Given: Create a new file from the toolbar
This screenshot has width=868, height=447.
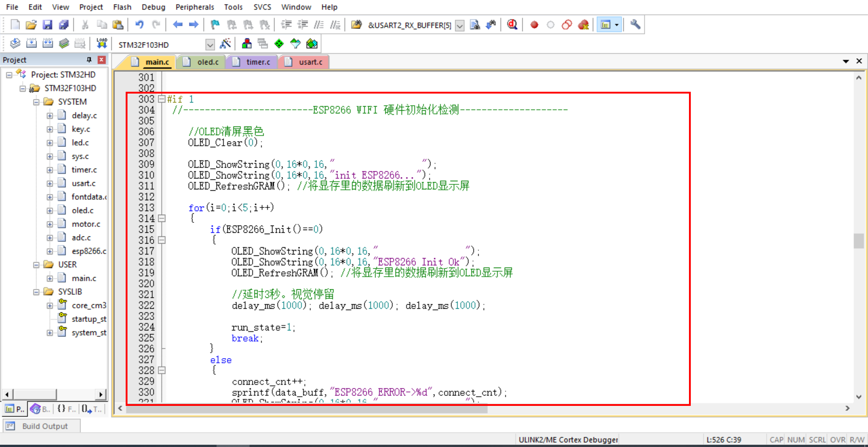Looking at the screenshot, I should 15,24.
